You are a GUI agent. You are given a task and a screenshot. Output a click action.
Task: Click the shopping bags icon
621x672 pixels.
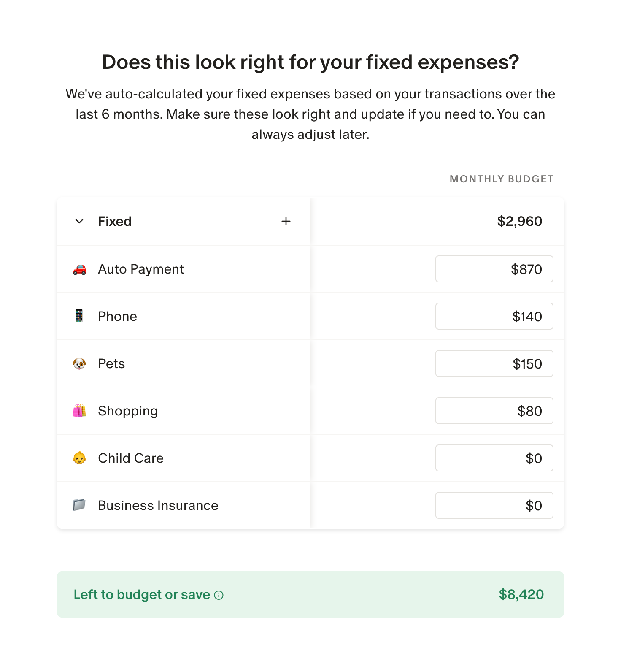point(79,411)
